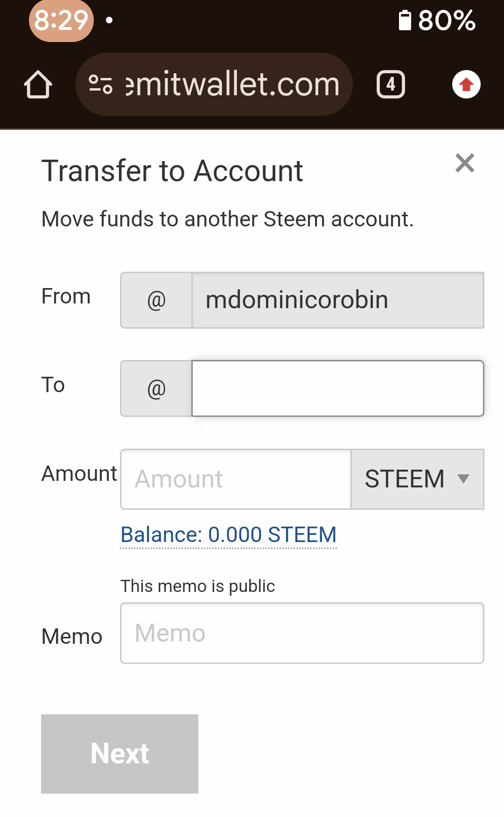Focus the To account input field
This screenshot has height=817, width=504.
click(337, 388)
